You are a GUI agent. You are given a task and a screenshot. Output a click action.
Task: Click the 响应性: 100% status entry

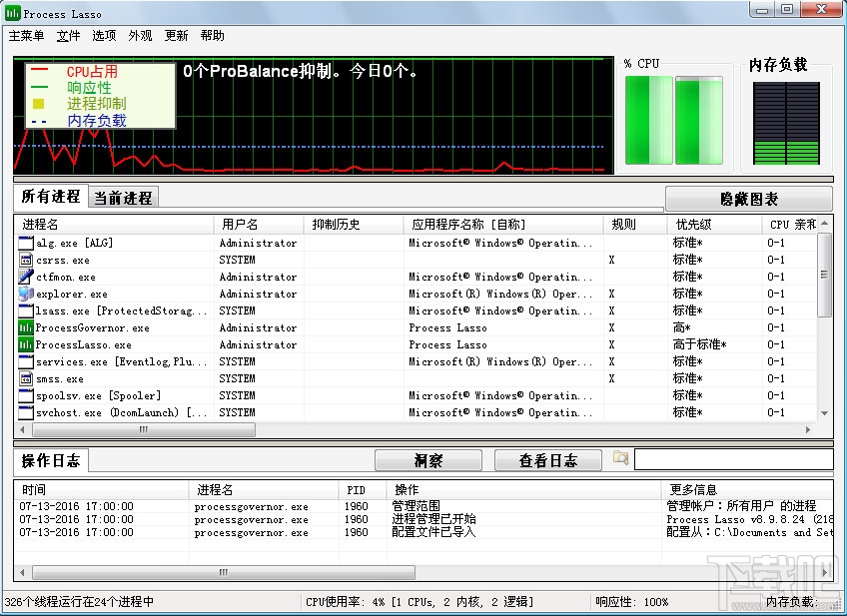click(631, 602)
